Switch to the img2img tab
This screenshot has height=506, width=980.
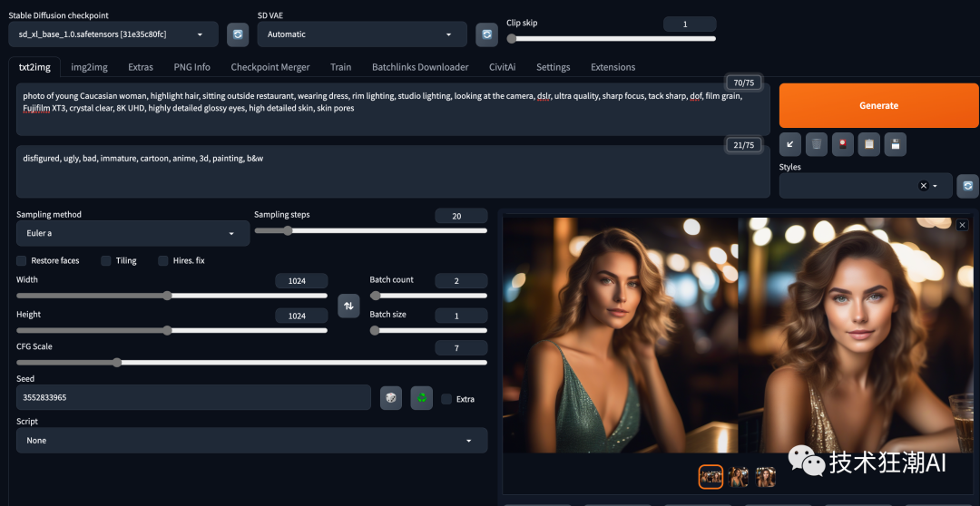click(89, 67)
